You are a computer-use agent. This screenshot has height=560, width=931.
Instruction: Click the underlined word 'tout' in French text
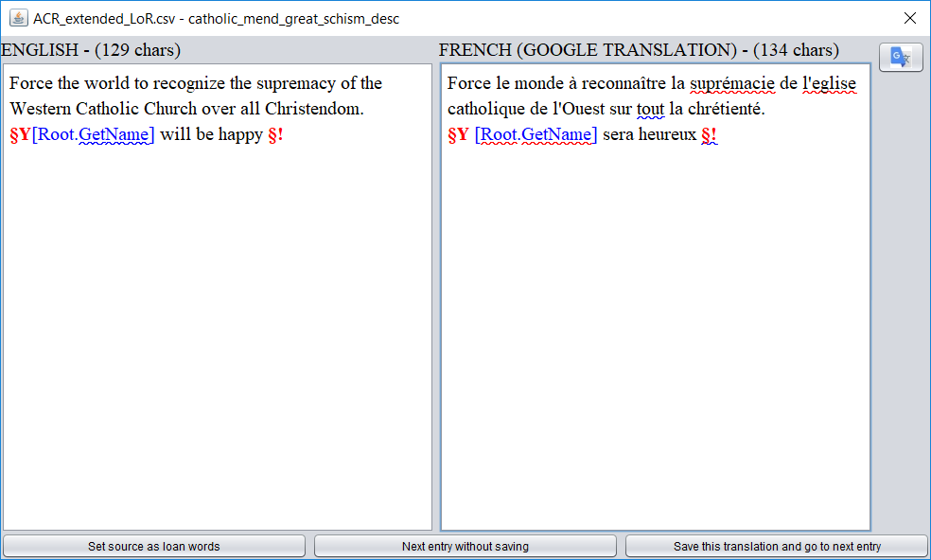(x=650, y=110)
